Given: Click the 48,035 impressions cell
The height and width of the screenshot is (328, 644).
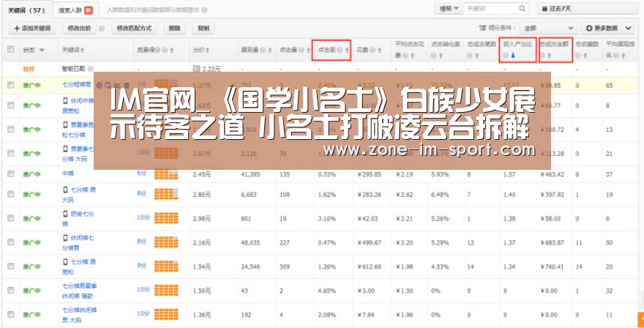Looking at the screenshot, I should coord(250,242).
